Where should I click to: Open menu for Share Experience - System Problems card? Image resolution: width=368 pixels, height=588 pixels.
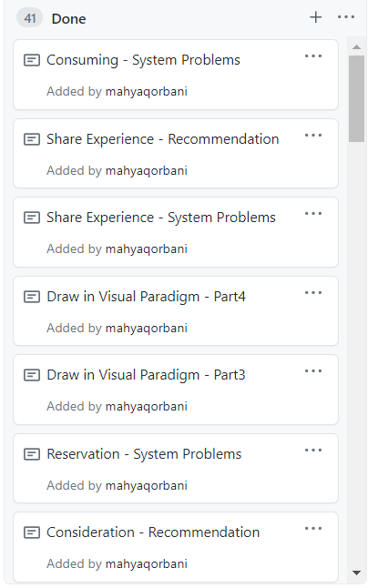[313, 214]
